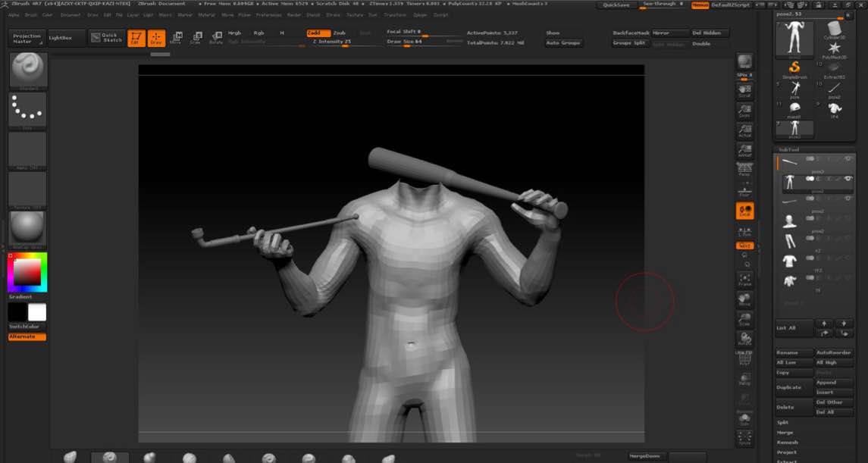Toggle the Solo mode icon
The width and height of the screenshot is (868, 463).
pos(744,418)
